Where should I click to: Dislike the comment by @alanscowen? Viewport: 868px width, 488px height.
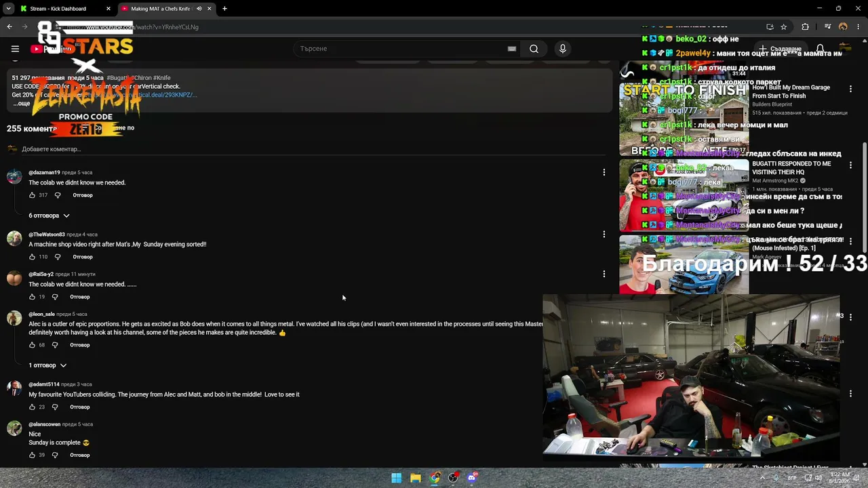tap(55, 455)
